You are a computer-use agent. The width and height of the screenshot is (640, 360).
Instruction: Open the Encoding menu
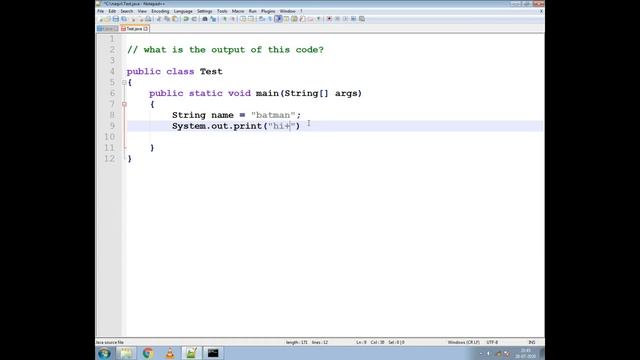pos(160,11)
